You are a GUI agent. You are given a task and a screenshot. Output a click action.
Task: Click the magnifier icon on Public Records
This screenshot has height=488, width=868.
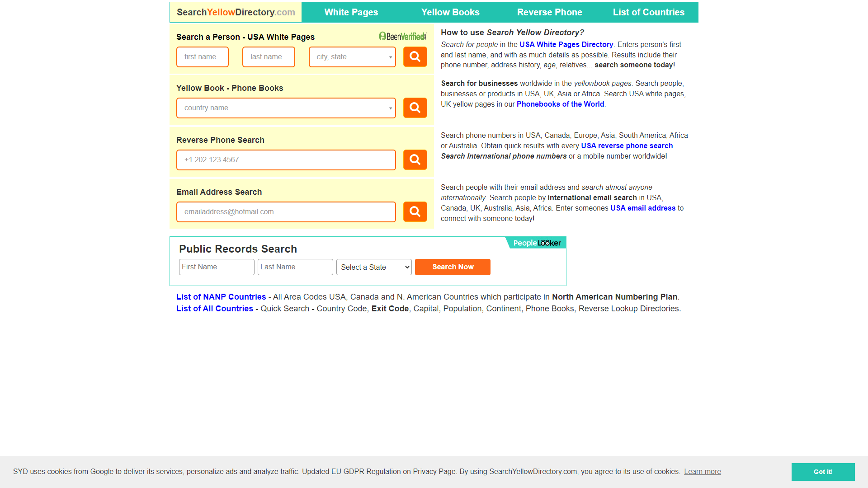pos(453,266)
